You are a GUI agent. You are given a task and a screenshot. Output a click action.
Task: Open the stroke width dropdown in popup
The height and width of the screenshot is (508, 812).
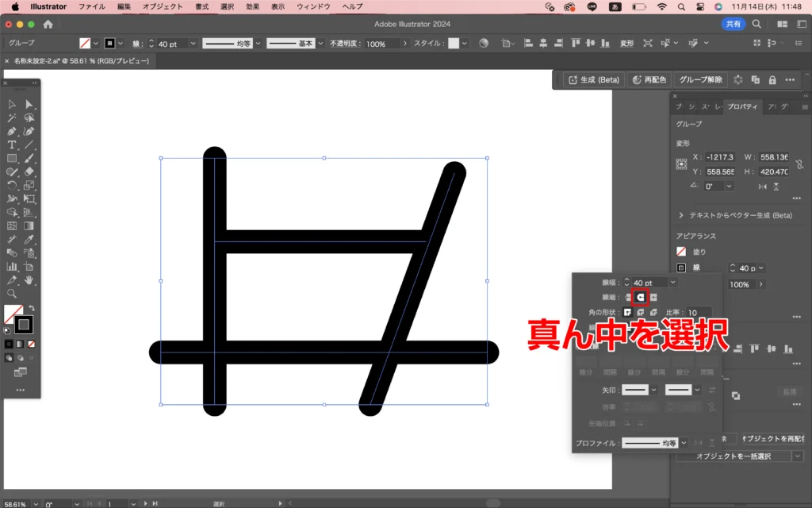[x=673, y=283]
